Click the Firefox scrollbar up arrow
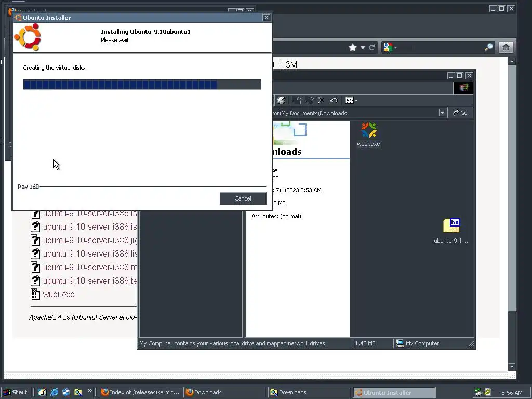The width and height of the screenshot is (532, 399). (512, 61)
